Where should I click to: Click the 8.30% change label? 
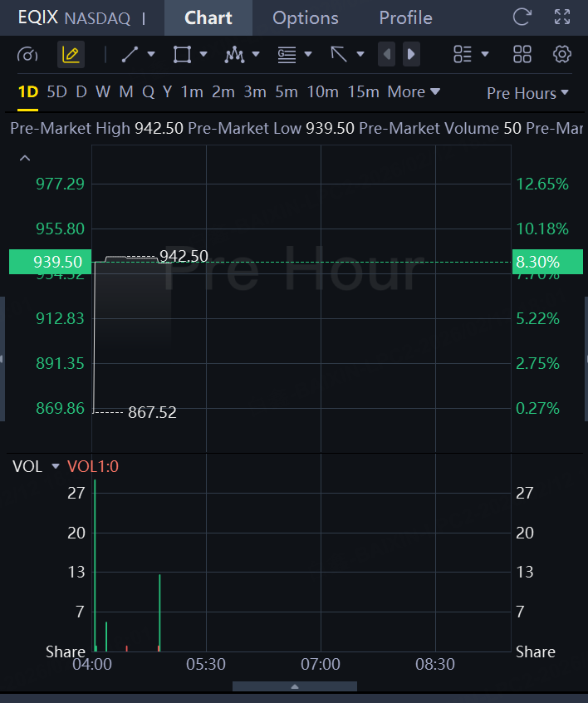(547, 262)
